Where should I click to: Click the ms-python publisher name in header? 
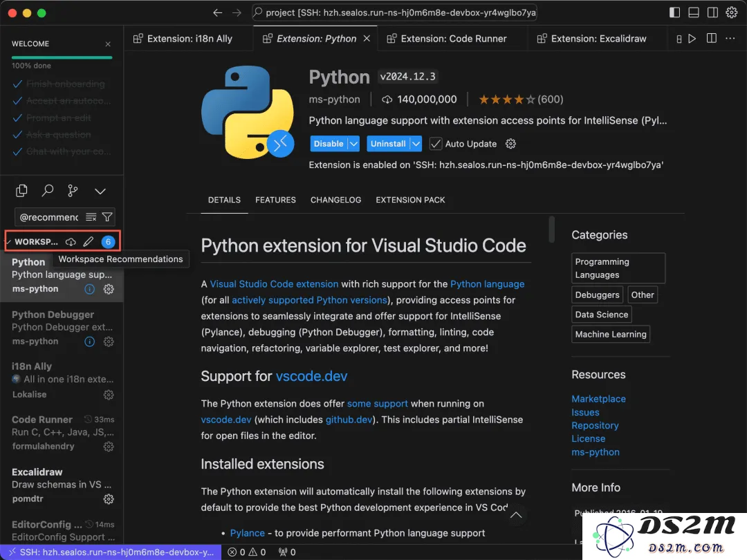pos(335,100)
